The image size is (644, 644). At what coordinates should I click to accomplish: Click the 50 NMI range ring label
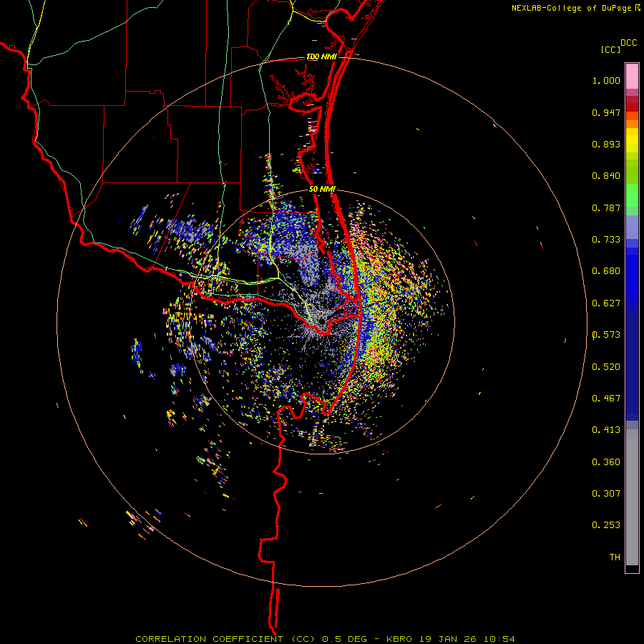pos(322,189)
